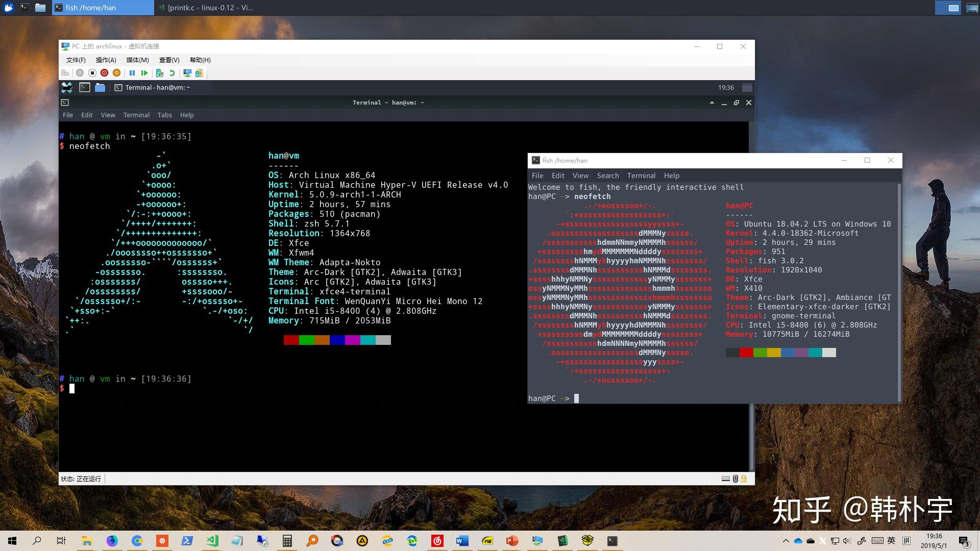Open the 媒体(M) menu in VM connection window
Image resolution: width=980 pixels, height=551 pixels.
point(137,60)
